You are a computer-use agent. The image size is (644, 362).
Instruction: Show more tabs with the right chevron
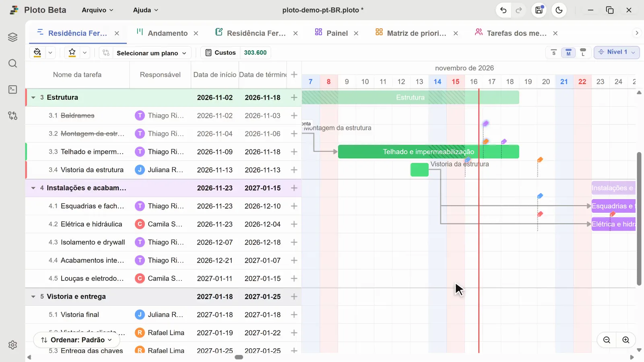[x=637, y=33]
